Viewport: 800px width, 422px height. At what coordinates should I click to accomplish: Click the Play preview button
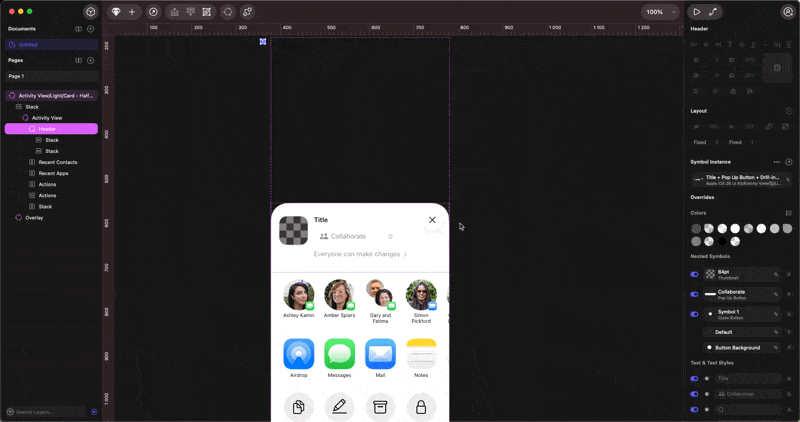point(696,12)
